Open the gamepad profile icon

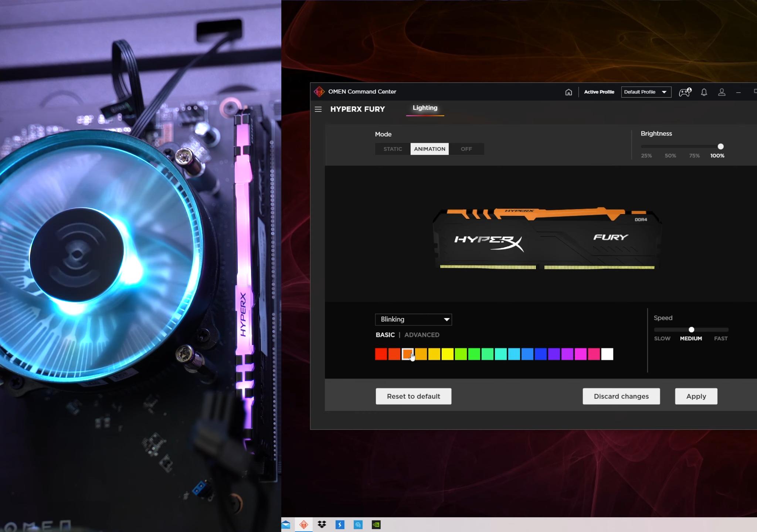point(685,92)
